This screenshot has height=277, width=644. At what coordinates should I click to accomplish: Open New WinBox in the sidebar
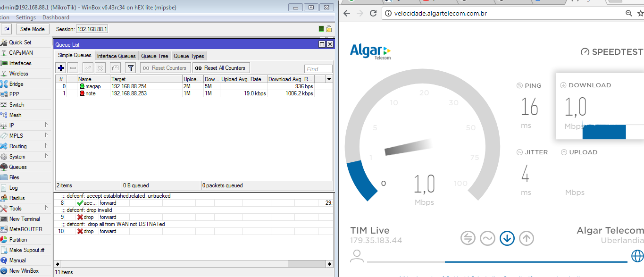[24, 271]
